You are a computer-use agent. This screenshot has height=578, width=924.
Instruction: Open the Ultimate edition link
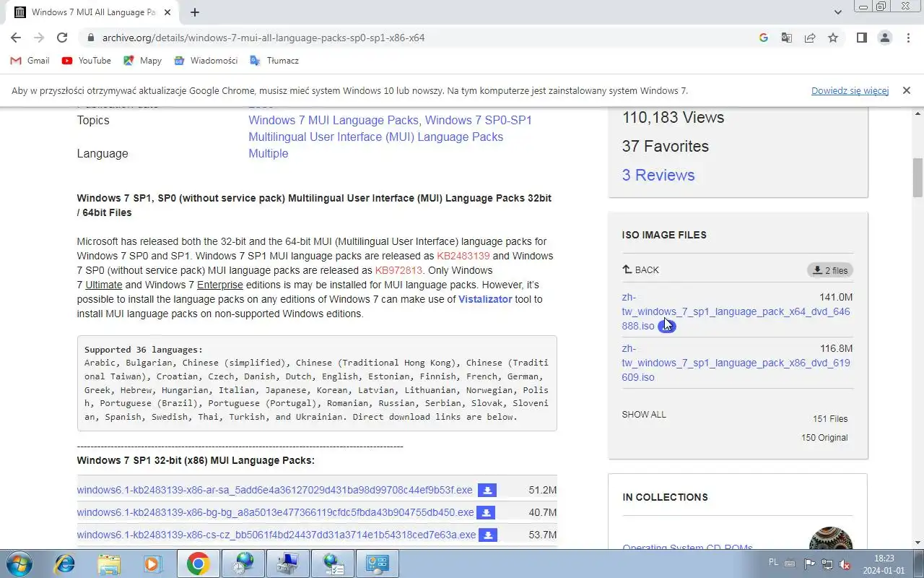tap(104, 285)
